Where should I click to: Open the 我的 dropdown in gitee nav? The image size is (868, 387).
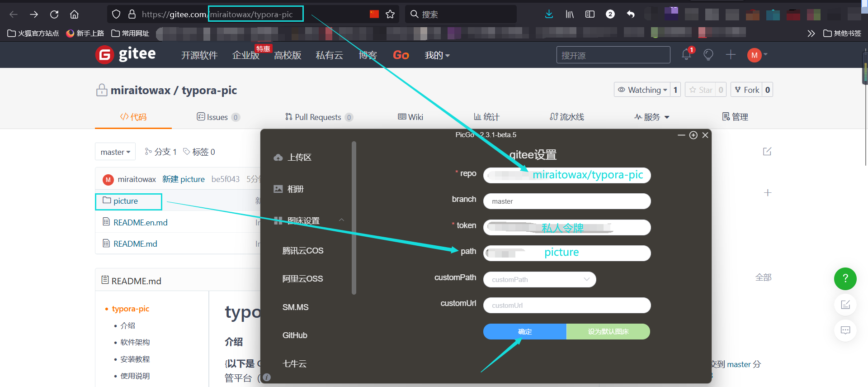coord(437,55)
